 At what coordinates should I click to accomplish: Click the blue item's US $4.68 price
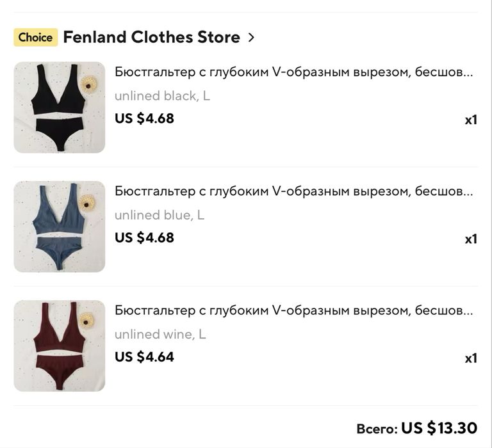144,237
